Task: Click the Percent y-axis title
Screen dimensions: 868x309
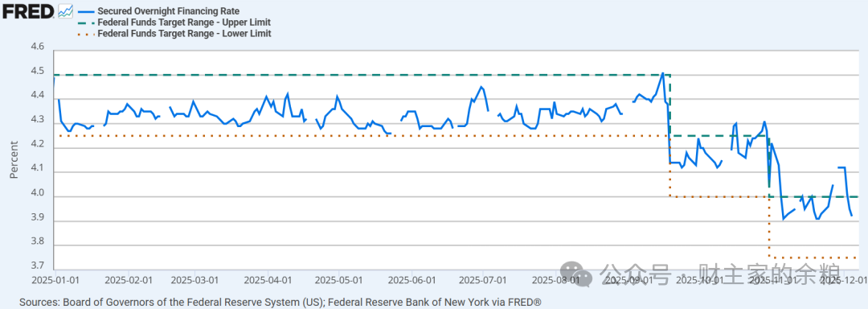Action: (14, 159)
